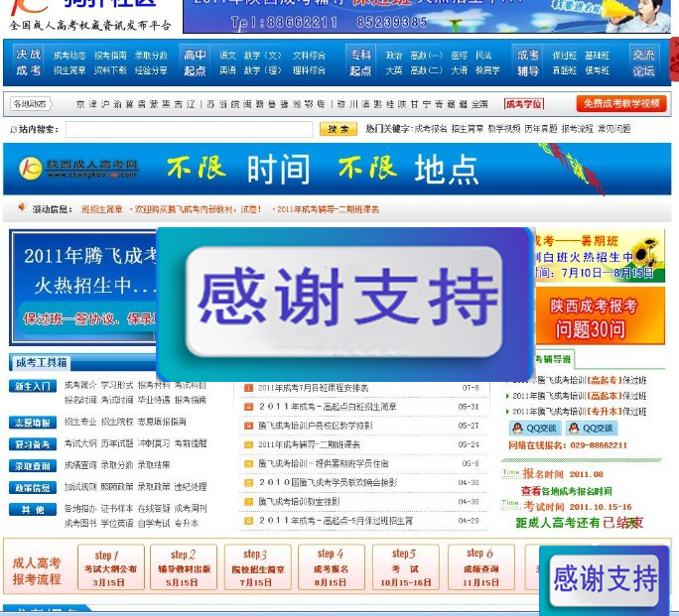Click the 全国 region link
This screenshot has width=679, height=616.
[479, 104]
